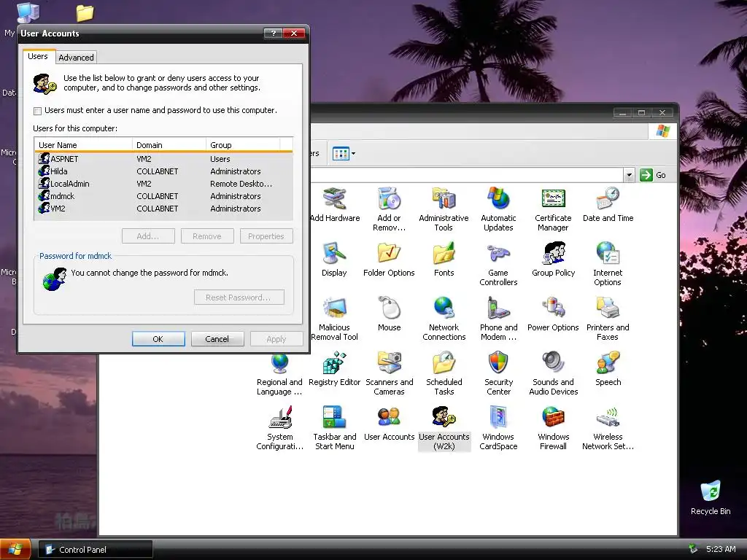Open Mouse settings icon
The image size is (747, 560).
tap(390, 314)
